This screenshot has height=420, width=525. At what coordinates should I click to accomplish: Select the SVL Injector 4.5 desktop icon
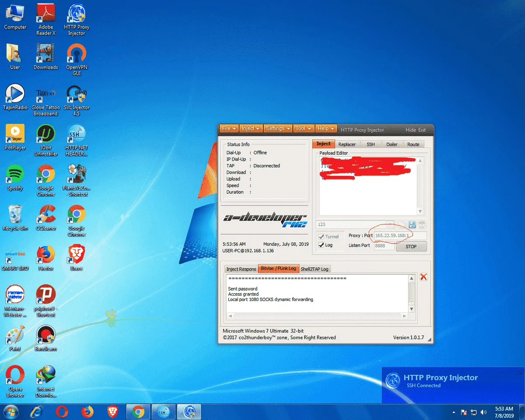click(77, 101)
